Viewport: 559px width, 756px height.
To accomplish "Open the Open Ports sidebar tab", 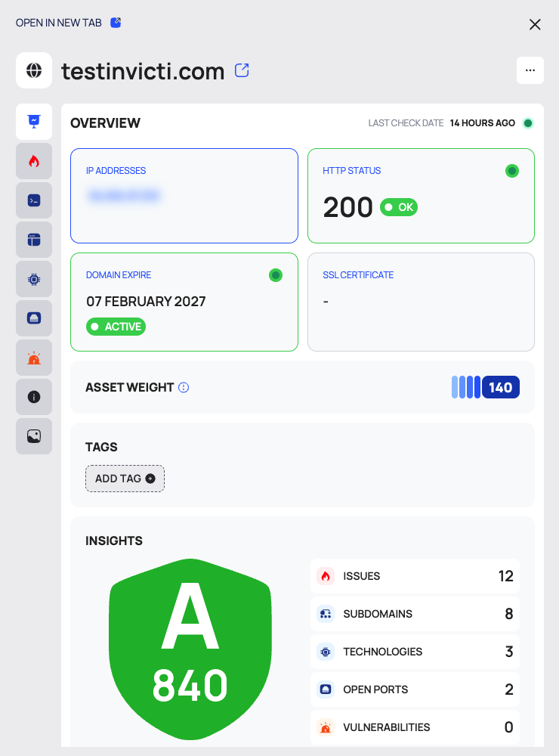I will 34,318.
